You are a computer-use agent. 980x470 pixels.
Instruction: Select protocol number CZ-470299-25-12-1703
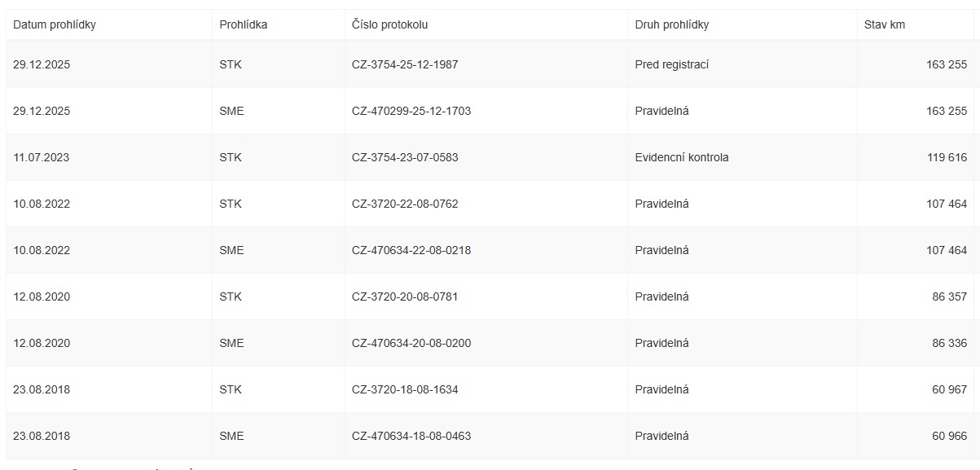coord(411,111)
